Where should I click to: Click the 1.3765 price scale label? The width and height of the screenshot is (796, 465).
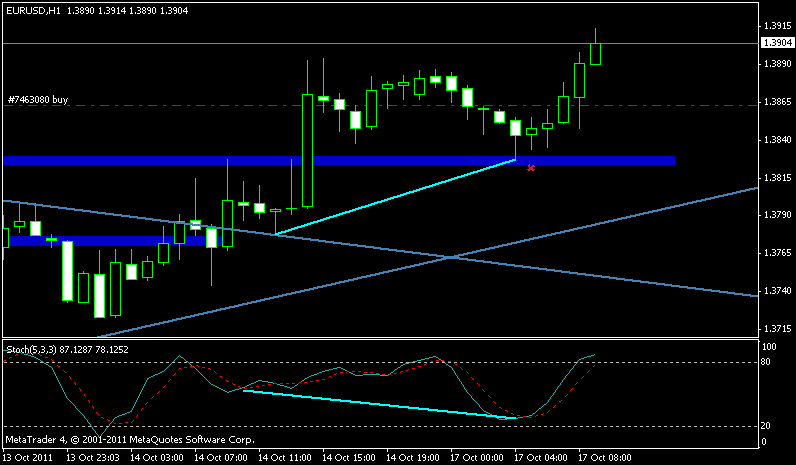778,253
